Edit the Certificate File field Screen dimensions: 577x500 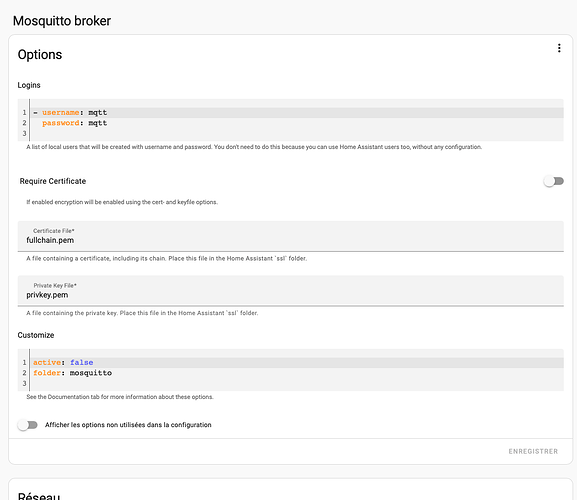click(x=291, y=236)
